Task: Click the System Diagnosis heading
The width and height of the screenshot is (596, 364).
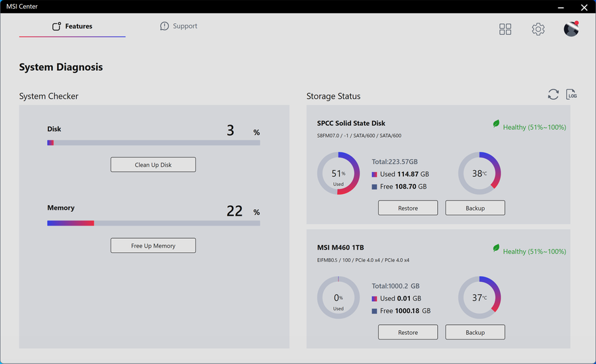Action: coord(61,68)
